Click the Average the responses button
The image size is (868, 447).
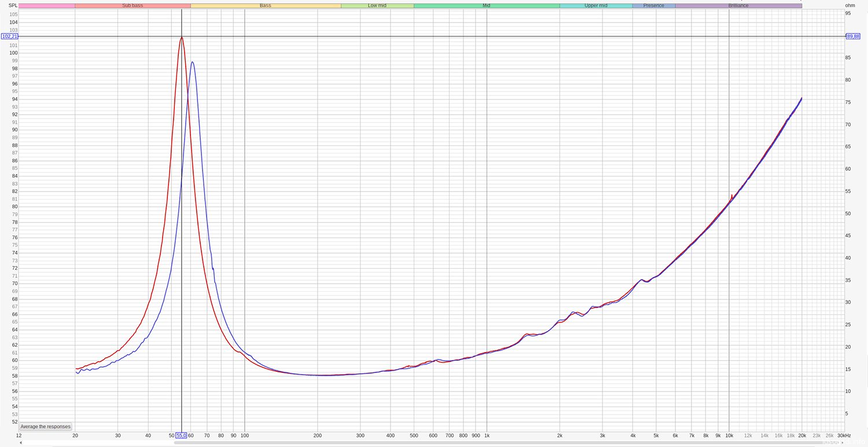pyautogui.click(x=46, y=427)
